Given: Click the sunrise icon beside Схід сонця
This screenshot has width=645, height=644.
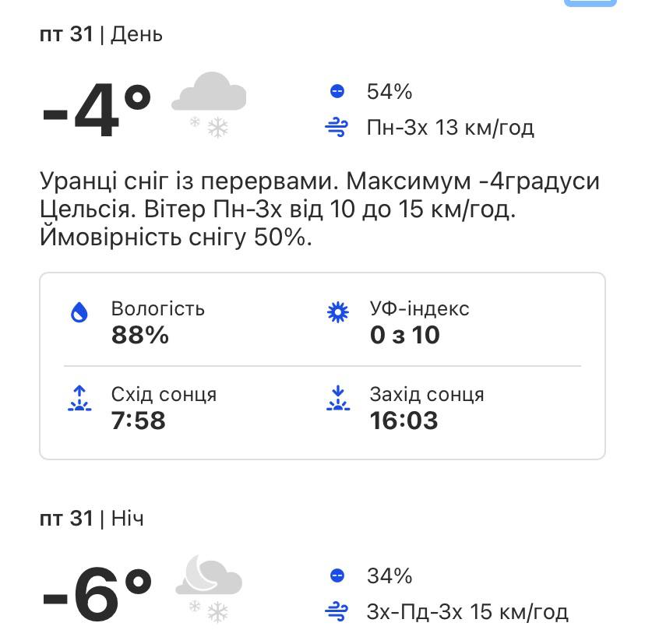Looking at the screenshot, I should click(79, 399).
